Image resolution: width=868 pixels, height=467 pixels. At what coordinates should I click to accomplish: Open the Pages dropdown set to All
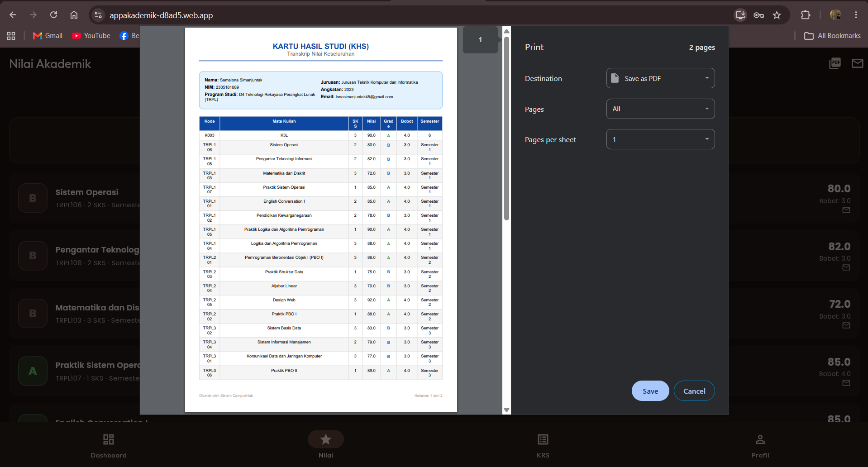(x=660, y=109)
